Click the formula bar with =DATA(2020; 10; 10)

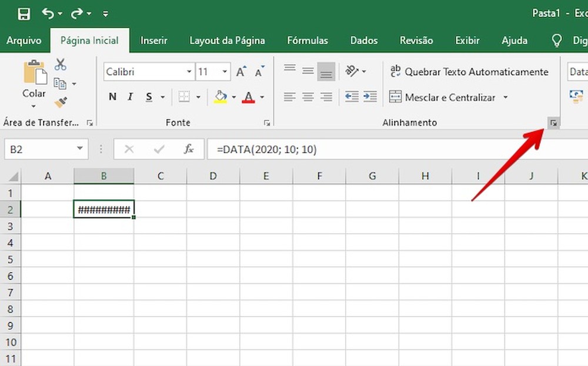coord(397,149)
